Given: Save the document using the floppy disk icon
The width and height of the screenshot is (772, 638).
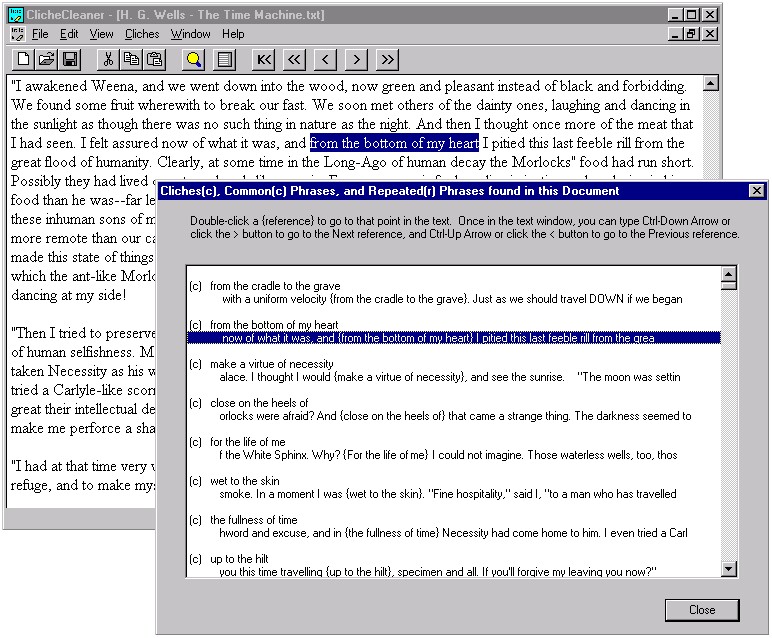Looking at the screenshot, I should click(69, 60).
